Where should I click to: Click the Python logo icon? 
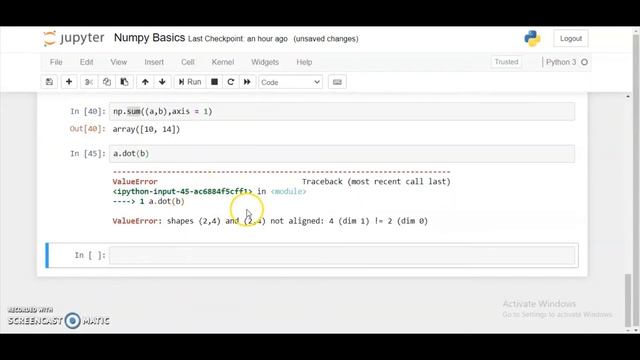point(532,38)
